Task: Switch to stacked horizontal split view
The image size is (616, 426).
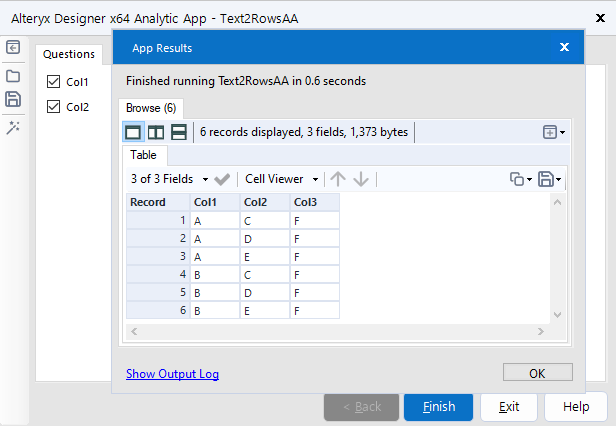Action: tap(179, 132)
